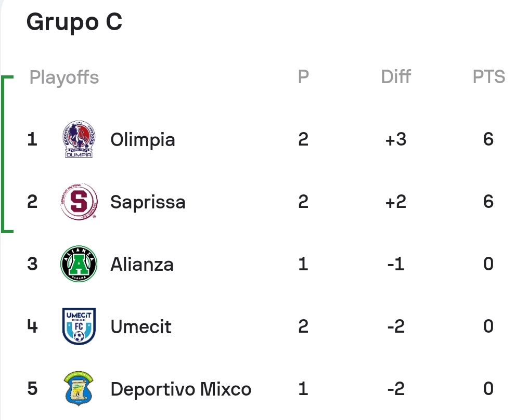529x420 pixels.
Task: Click the Olimpia team crest
Action: 79,139
